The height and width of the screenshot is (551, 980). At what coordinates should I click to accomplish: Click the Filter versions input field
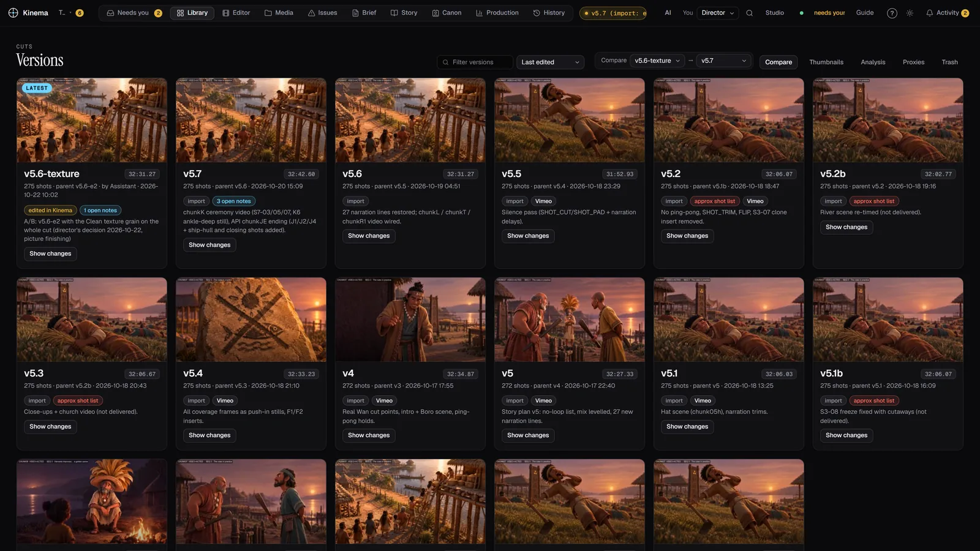pyautogui.click(x=475, y=62)
